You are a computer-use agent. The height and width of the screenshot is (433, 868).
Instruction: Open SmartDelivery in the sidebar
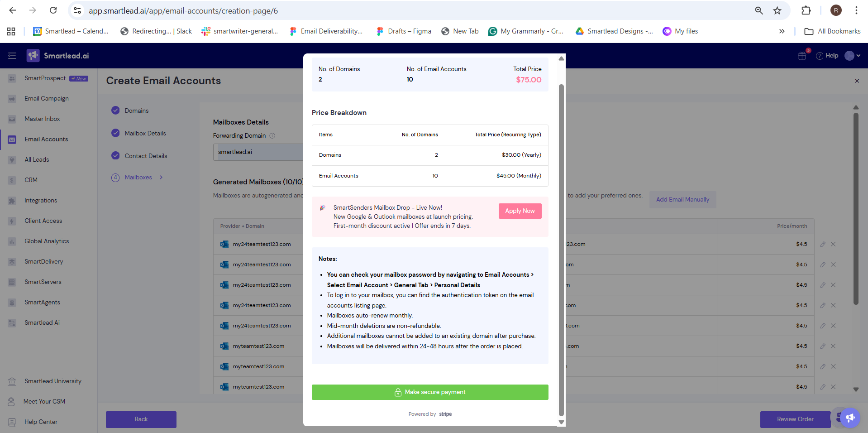tap(43, 262)
